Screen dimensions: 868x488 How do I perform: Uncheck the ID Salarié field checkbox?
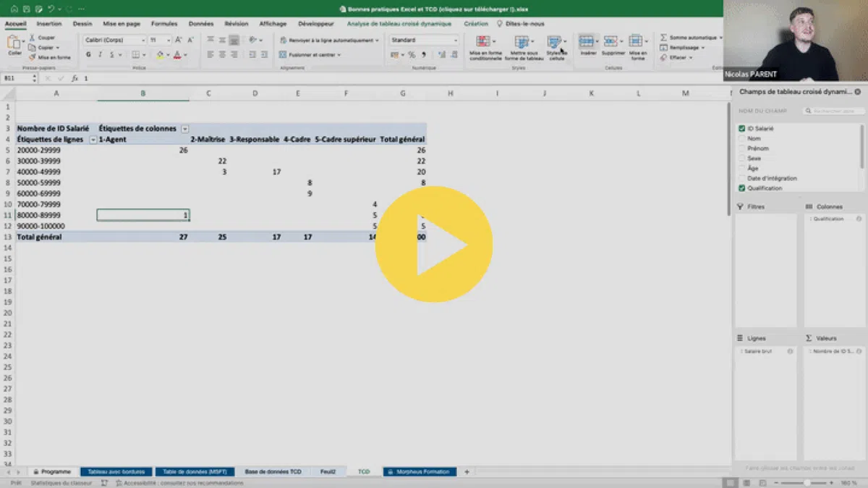pos(741,128)
